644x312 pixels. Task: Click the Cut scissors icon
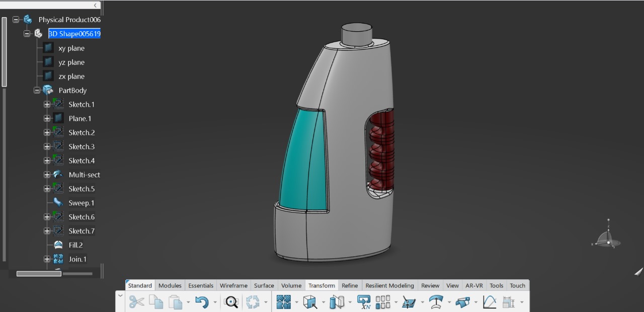point(136,301)
